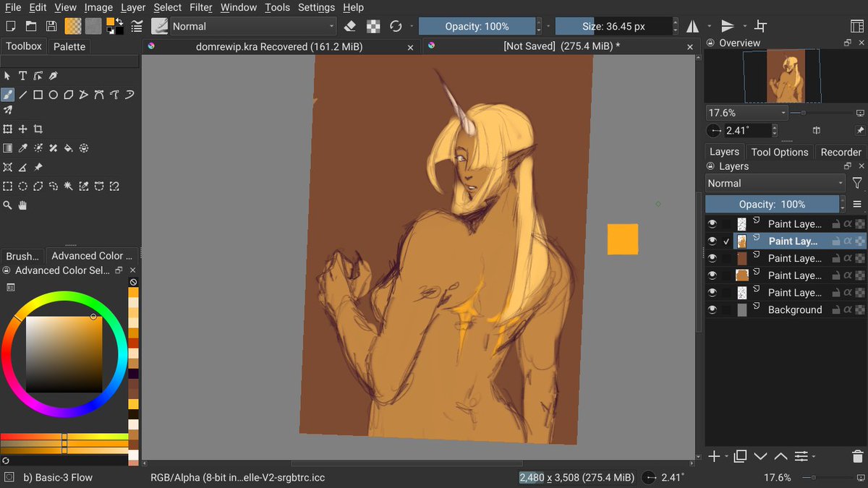Open the brush preset chooser

click(x=160, y=26)
